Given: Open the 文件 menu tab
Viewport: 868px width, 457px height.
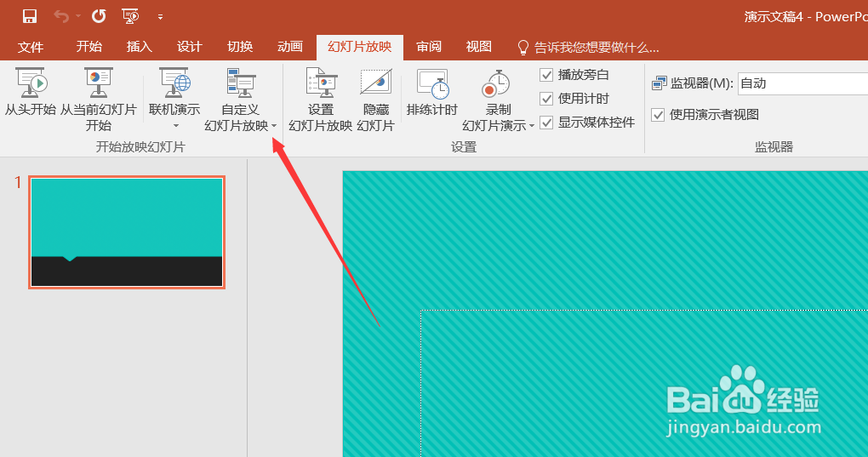Looking at the screenshot, I should tap(31, 47).
